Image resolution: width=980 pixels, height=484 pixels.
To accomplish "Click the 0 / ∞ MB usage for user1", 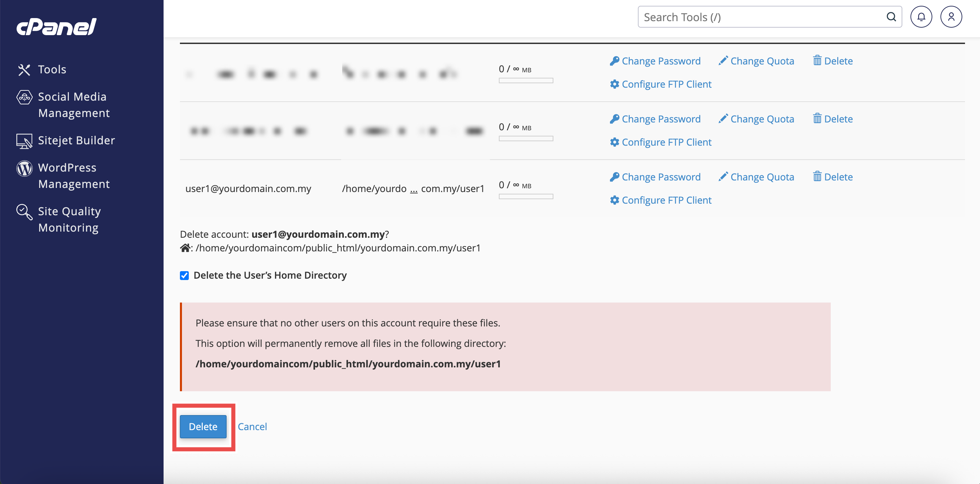I will point(515,185).
